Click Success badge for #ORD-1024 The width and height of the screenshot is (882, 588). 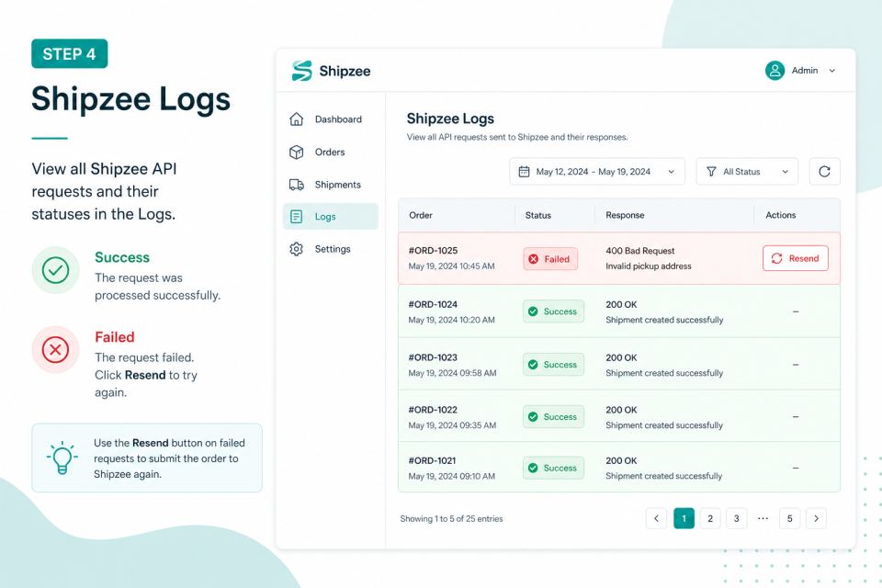(x=553, y=311)
